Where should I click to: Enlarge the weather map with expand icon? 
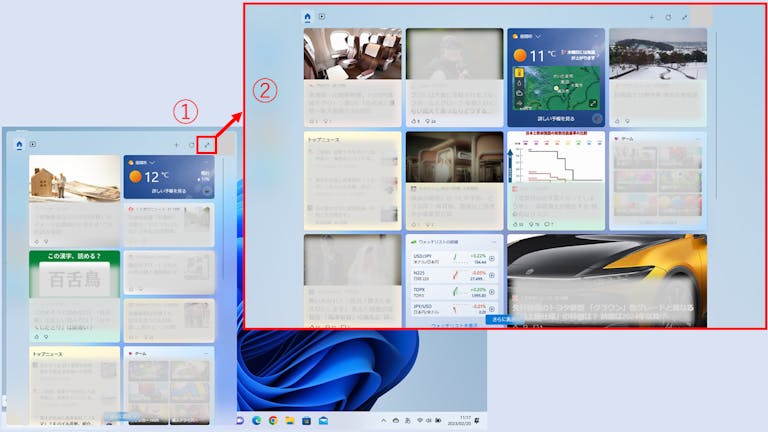pos(593,103)
